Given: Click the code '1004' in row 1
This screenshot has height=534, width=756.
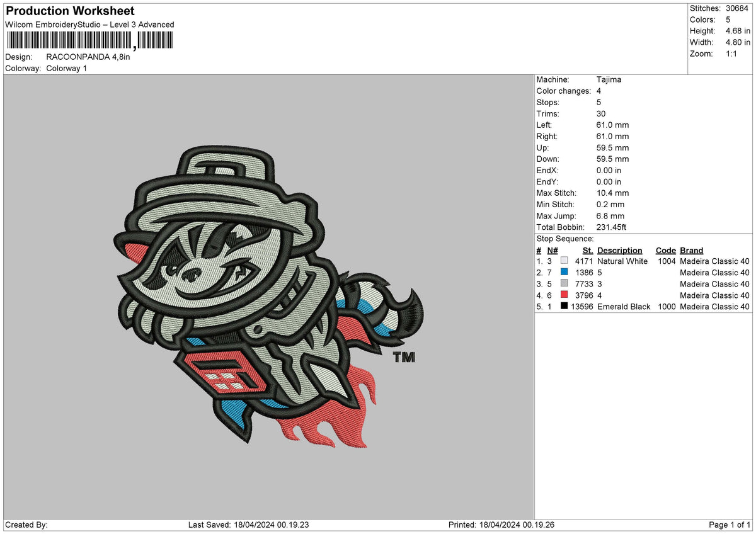Looking at the screenshot, I should pos(667,261).
